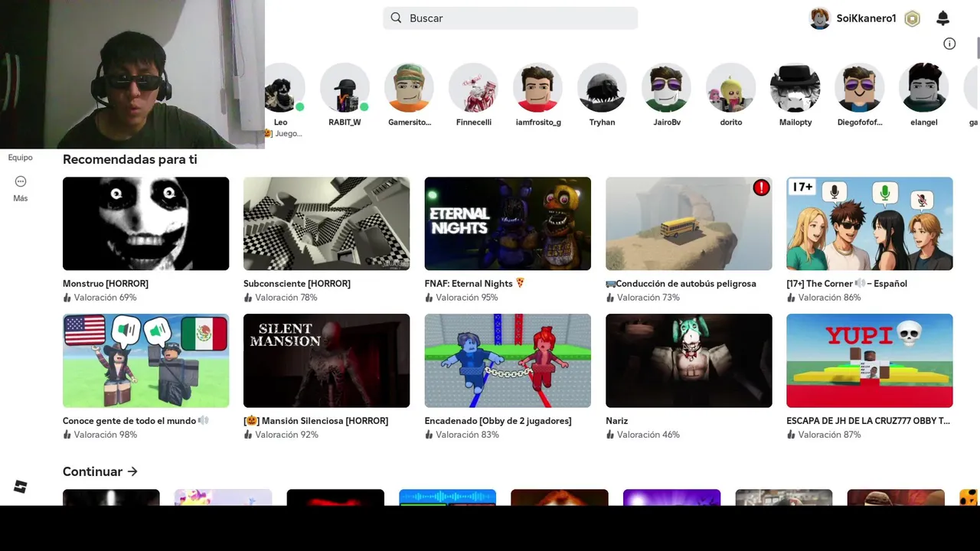Open friend iamfrosito_g's avatar
The width and height of the screenshot is (980, 551).
pyautogui.click(x=537, y=87)
